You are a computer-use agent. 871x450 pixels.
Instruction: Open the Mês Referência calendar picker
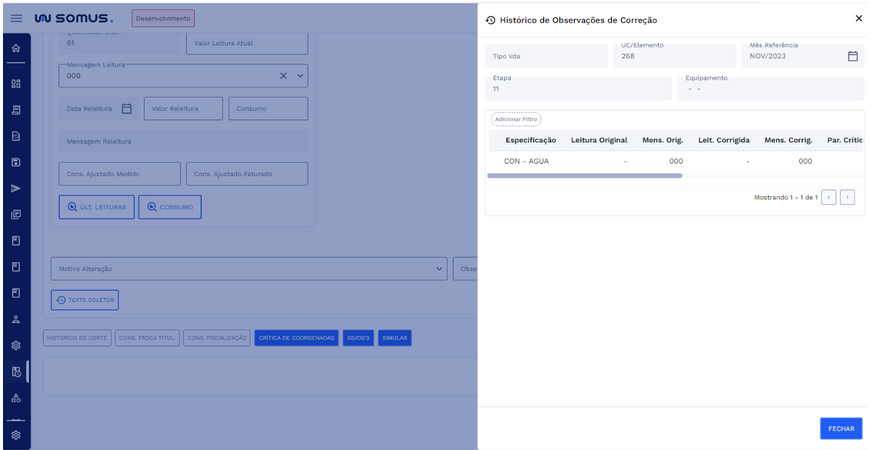pyautogui.click(x=852, y=56)
